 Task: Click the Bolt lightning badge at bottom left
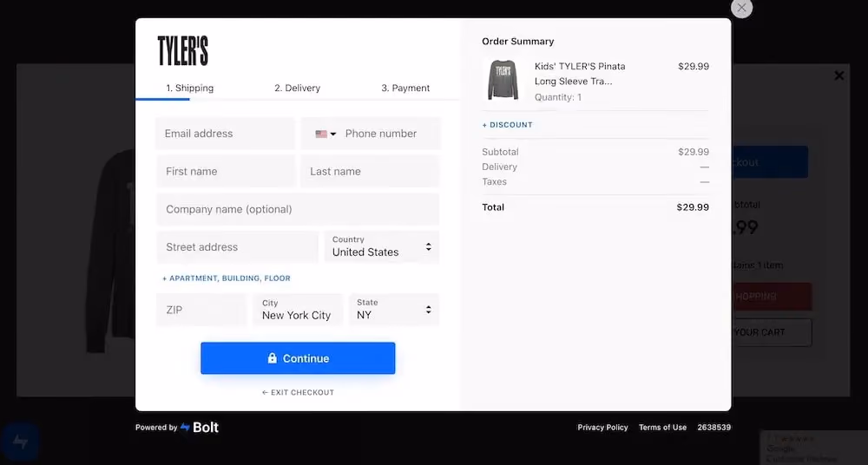[21, 442]
